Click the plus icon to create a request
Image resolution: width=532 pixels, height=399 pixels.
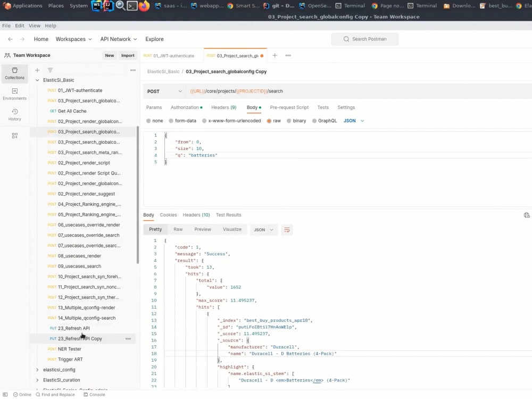(37, 70)
